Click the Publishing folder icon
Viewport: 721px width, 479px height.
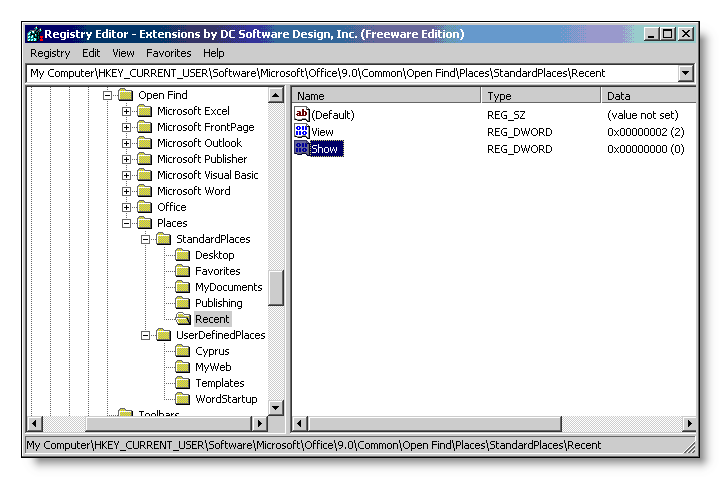[183, 303]
